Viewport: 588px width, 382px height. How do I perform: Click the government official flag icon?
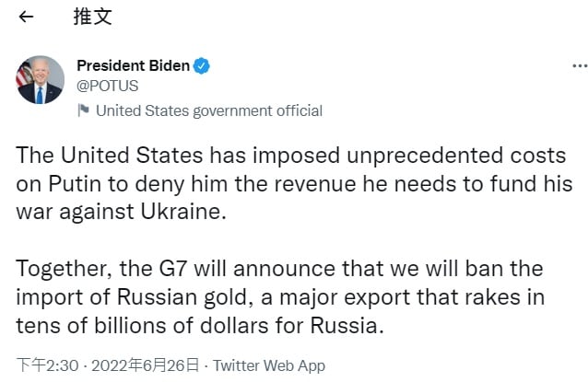(x=83, y=110)
